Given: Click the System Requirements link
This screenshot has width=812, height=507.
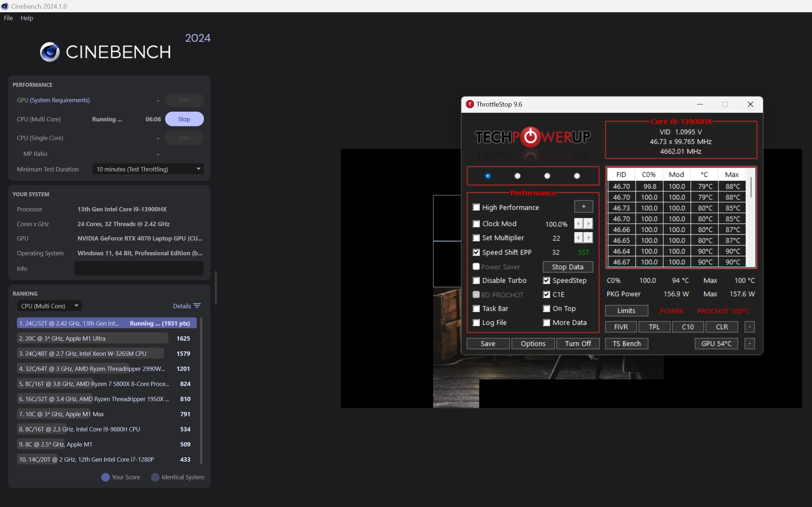Looking at the screenshot, I should coord(60,100).
